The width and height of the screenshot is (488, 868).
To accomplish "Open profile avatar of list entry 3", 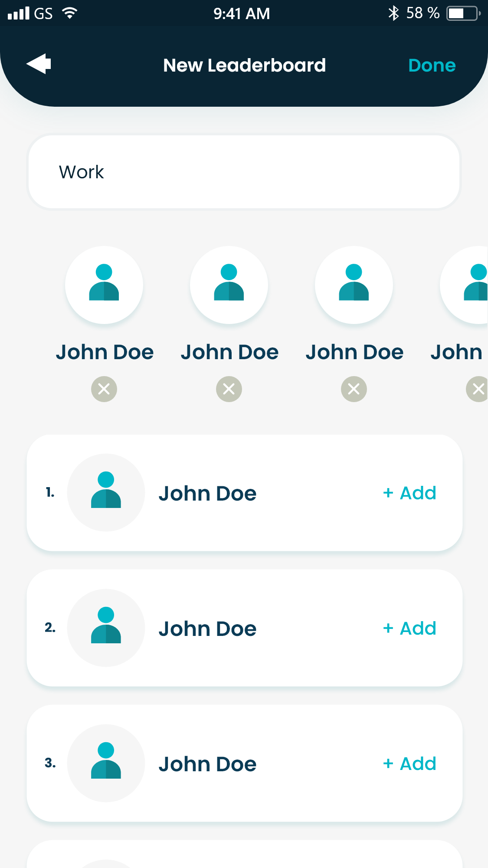I will 106,763.
